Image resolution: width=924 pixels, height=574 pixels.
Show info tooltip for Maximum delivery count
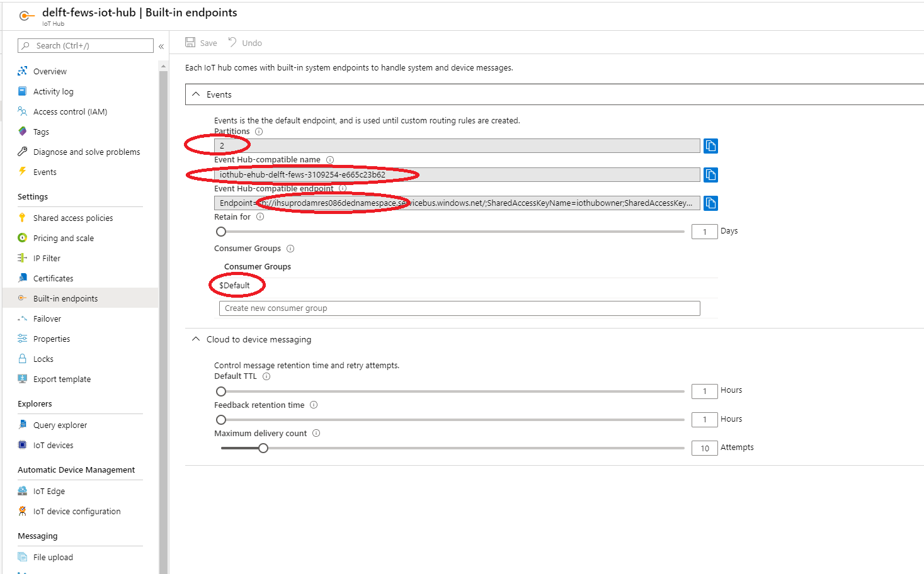point(316,434)
